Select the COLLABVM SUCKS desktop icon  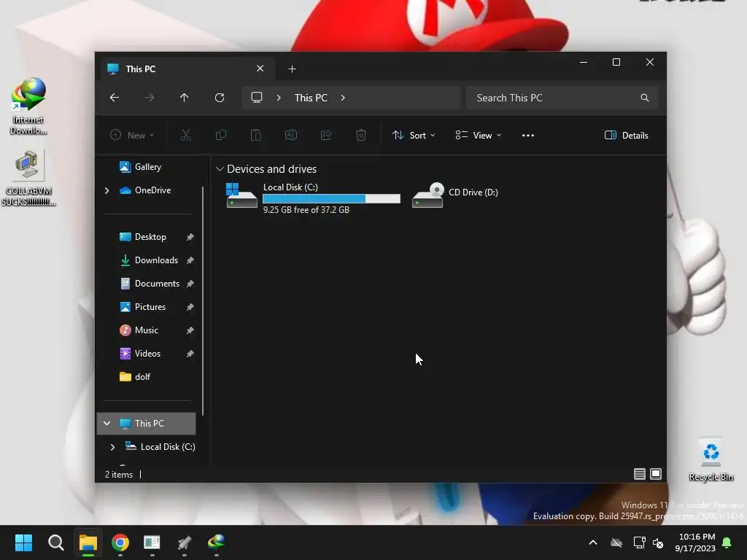click(28, 178)
